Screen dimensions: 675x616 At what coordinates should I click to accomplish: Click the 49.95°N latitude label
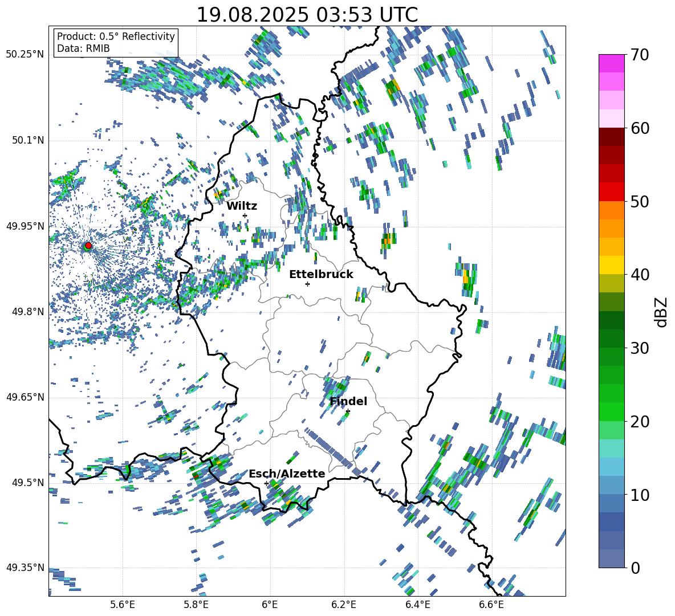(25, 226)
